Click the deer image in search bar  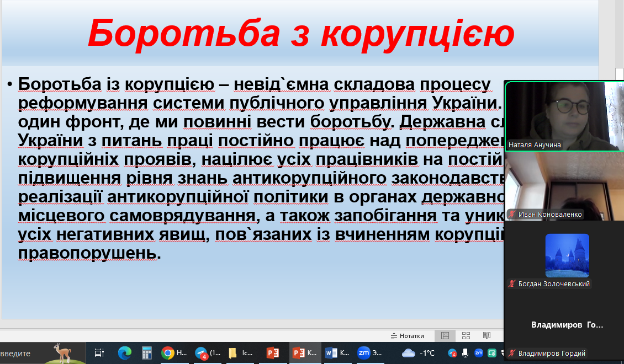[64, 353]
